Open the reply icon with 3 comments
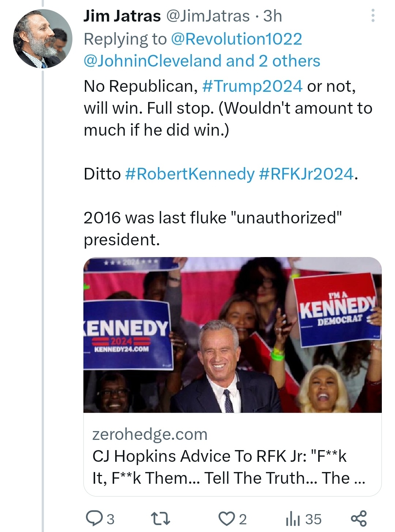Screen dimensions: 395x532 (94, 518)
